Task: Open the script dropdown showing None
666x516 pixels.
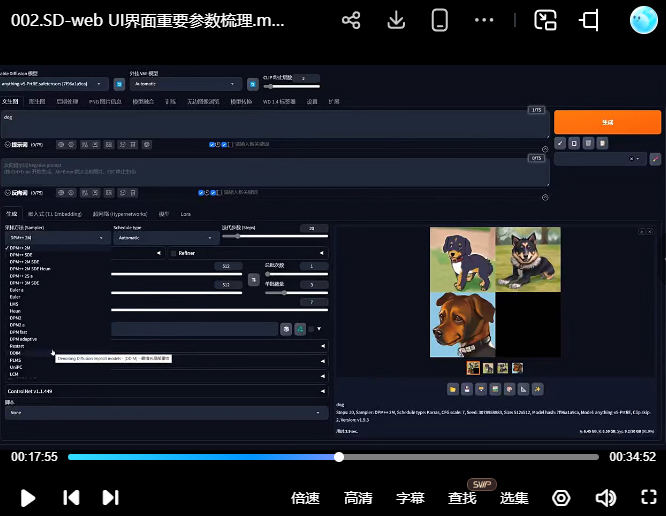Action: tap(165, 412)
